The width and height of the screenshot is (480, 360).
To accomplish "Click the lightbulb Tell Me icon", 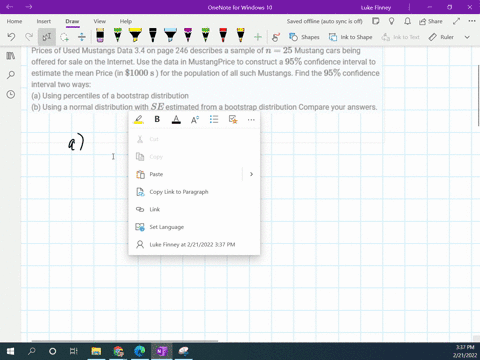I will (392, 21).
